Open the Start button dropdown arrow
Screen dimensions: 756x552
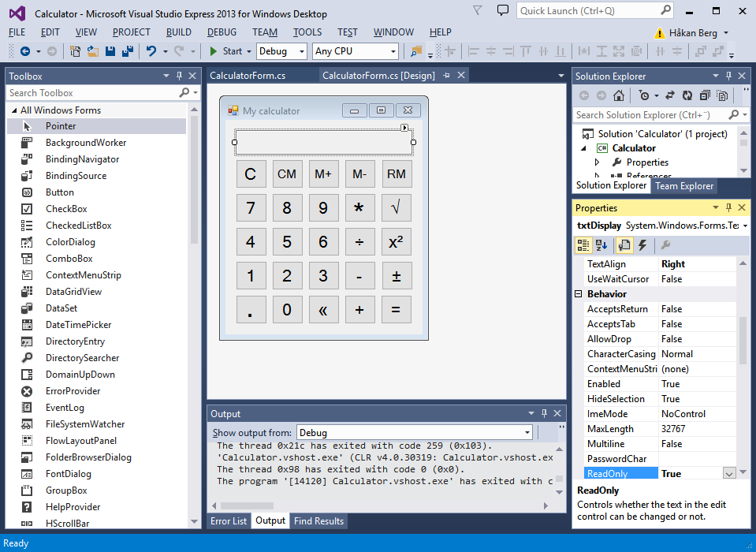pos(249,51)
